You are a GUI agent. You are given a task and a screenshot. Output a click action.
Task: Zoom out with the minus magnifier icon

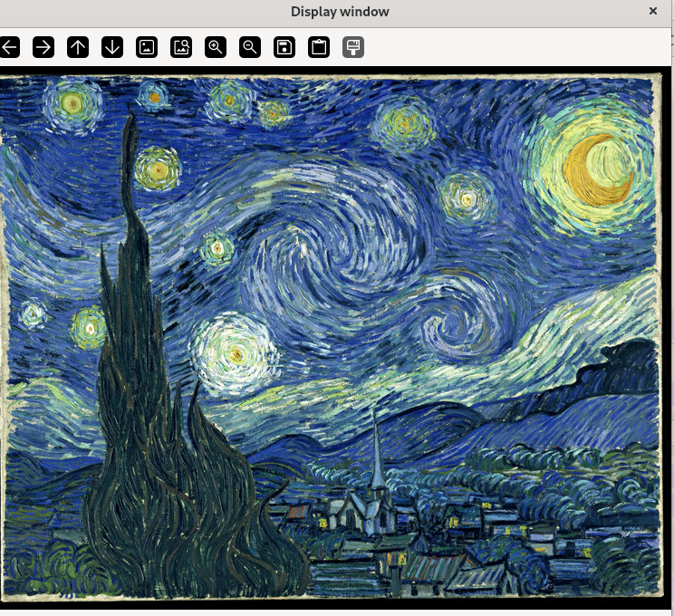250,47
